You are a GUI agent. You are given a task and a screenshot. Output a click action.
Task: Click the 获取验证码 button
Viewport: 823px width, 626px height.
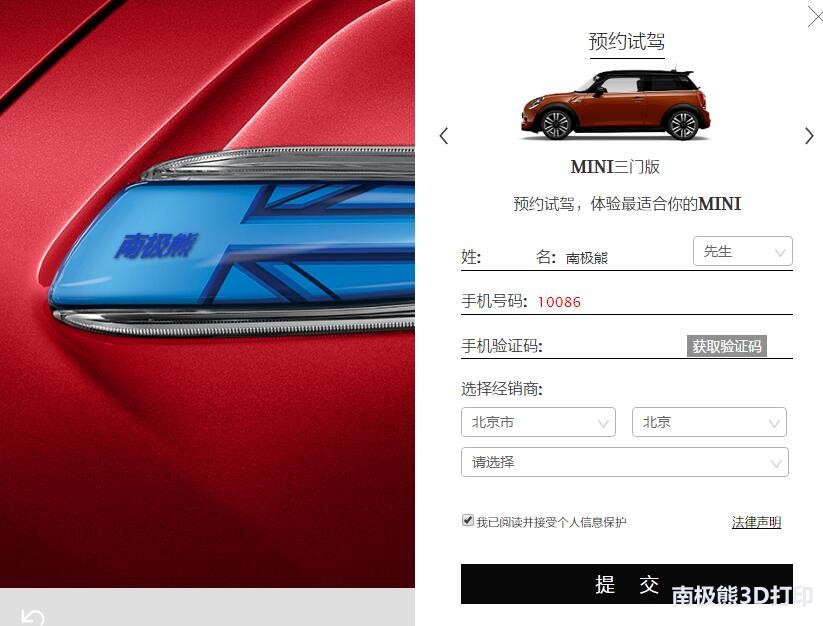coord(726,346)
